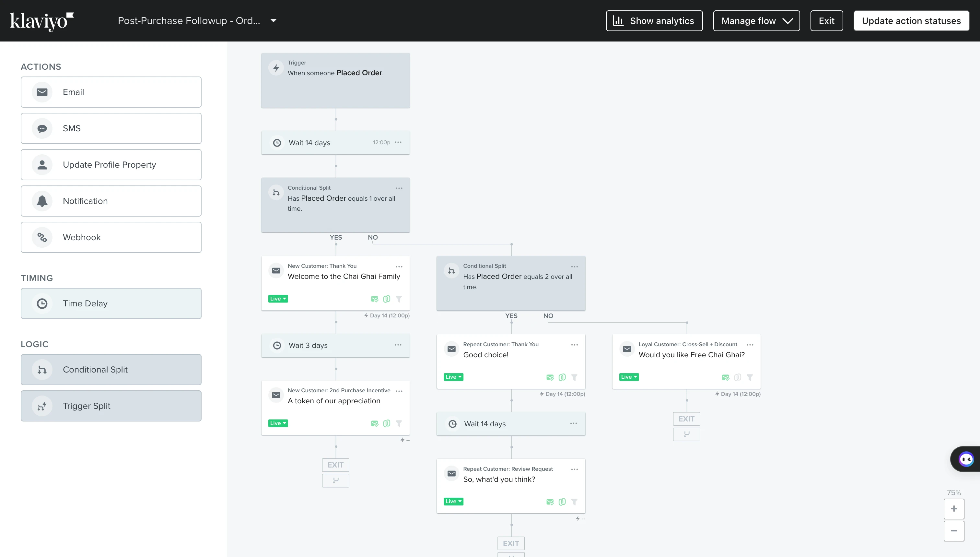Click the Good choice! subject text
980x557 pixels.
click(x=485, y=355)
